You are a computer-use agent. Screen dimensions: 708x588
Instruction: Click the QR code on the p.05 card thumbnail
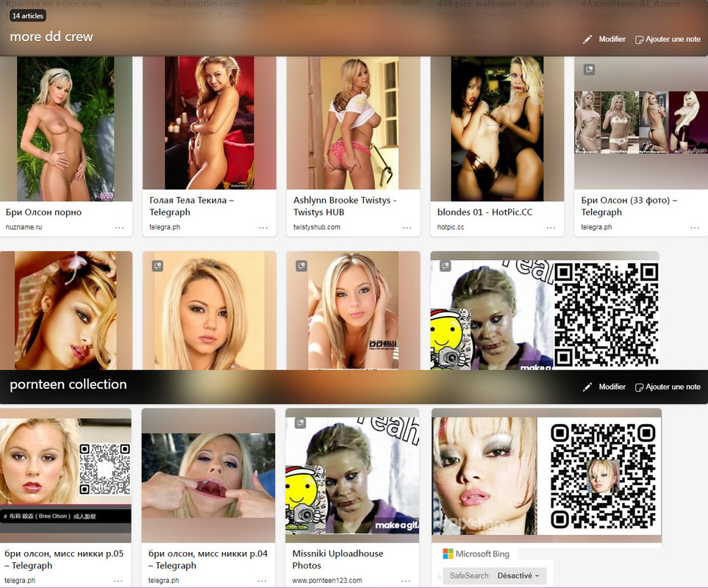click(104, 470)
